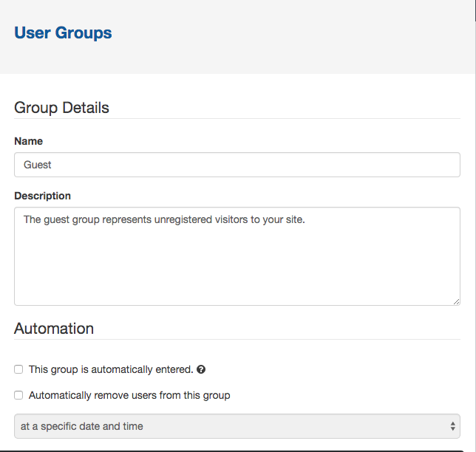Click the help question mark icon

[201, 369]
